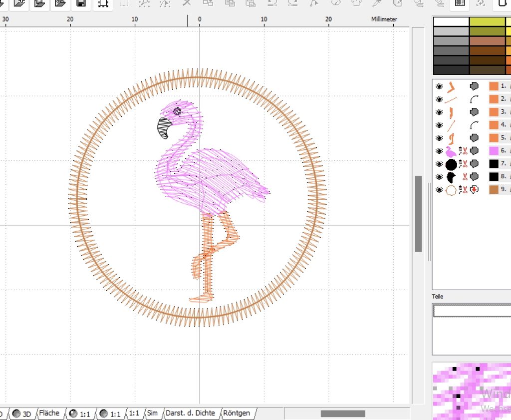
Task: Click the scissors trim icon on object 8
Action: (x=465, y=177)
